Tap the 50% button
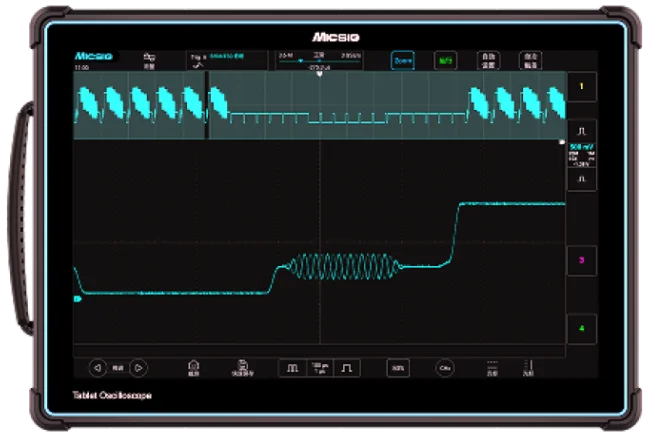This screenshot has height=437, width=650. coord(398,368)
